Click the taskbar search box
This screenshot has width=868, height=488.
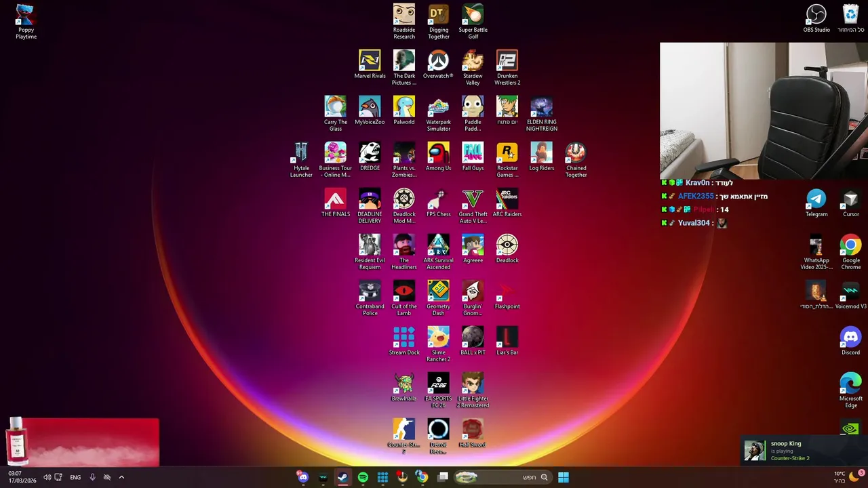point(502,477)
